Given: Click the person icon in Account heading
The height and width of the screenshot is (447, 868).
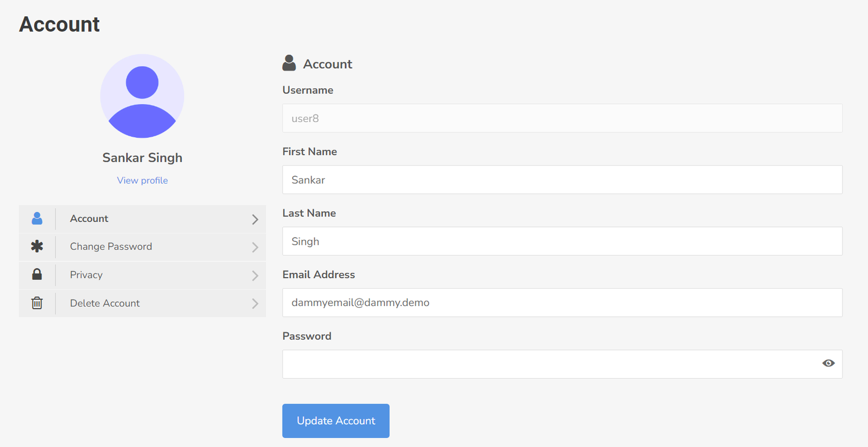Looking at the screenshot, I should (289, 63).
